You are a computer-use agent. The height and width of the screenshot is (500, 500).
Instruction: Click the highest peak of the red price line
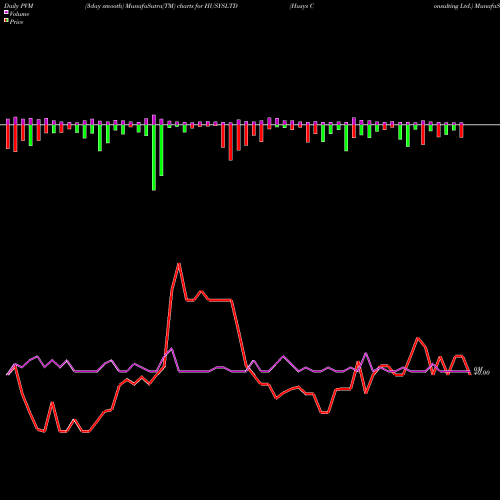point(179,264)
